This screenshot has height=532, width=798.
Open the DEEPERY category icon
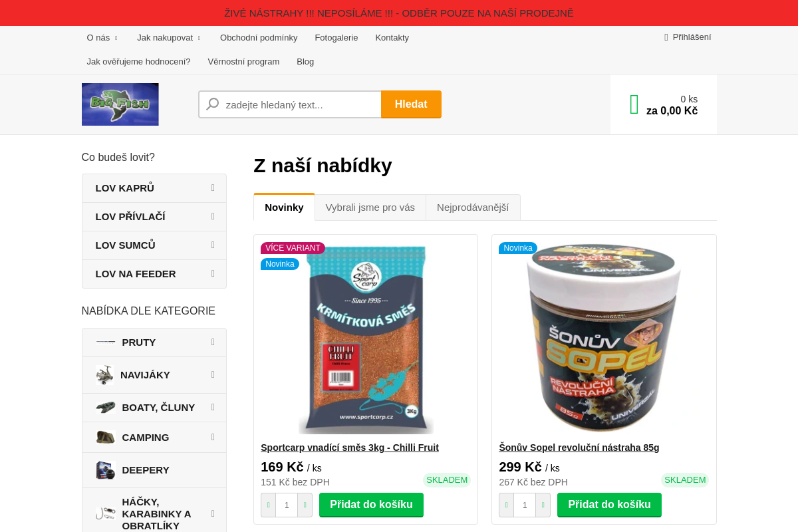[106, 470]
